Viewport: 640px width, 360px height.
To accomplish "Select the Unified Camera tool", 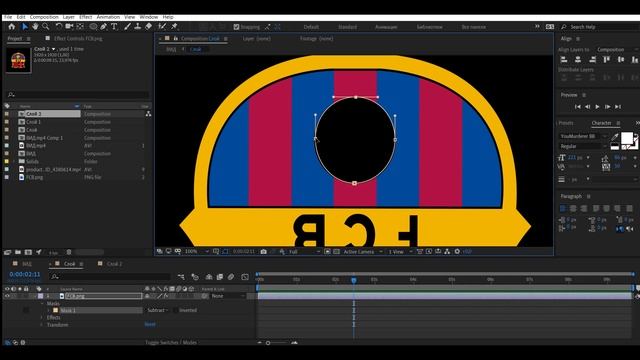I will [69, 27].
